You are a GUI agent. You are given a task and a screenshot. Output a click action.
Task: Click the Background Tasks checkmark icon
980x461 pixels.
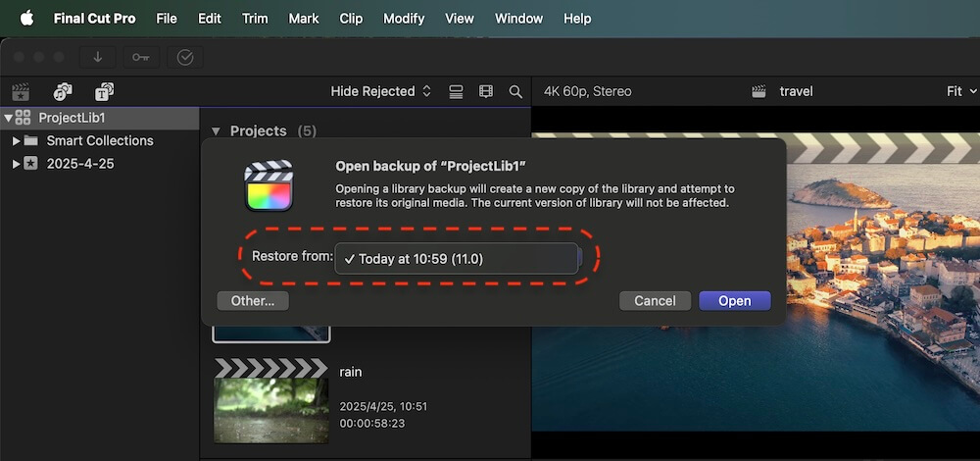pos(185,58)
